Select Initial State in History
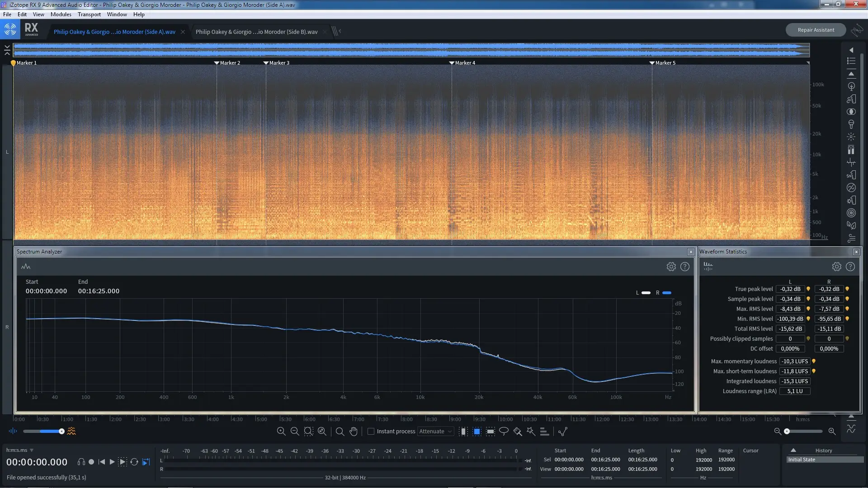 click(x=825, y=460)
